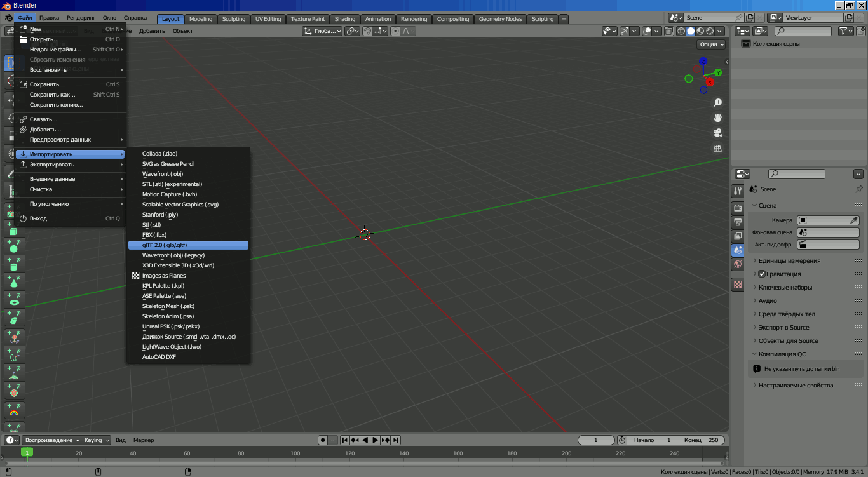Toggle camera view with the camera icon
This screenshot has height=477, width=868.
pos(717,133)
